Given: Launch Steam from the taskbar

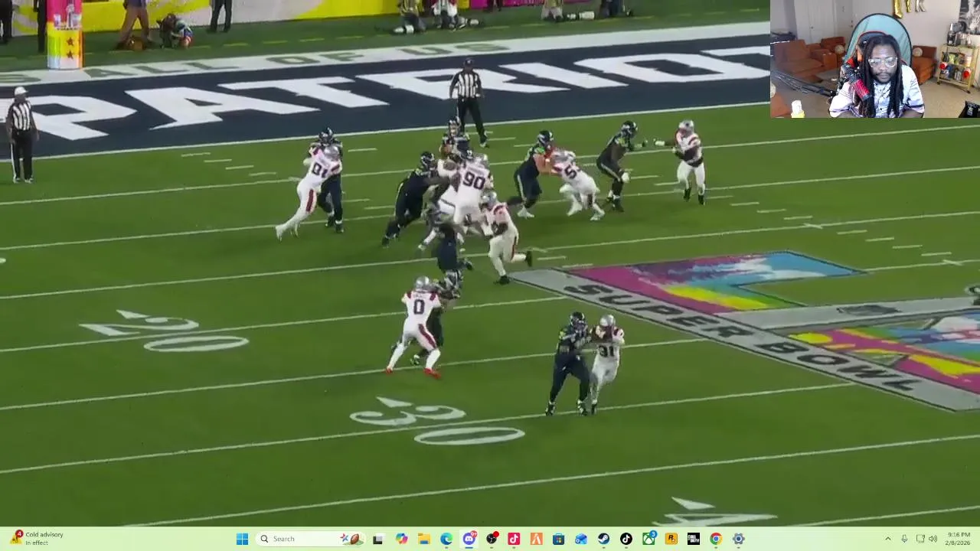Looking at the screenshot, I should tap(603, 539).
